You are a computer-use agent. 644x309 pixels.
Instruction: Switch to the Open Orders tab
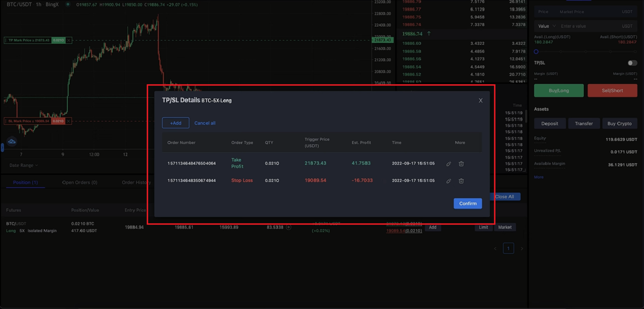[x=79, y=182]
